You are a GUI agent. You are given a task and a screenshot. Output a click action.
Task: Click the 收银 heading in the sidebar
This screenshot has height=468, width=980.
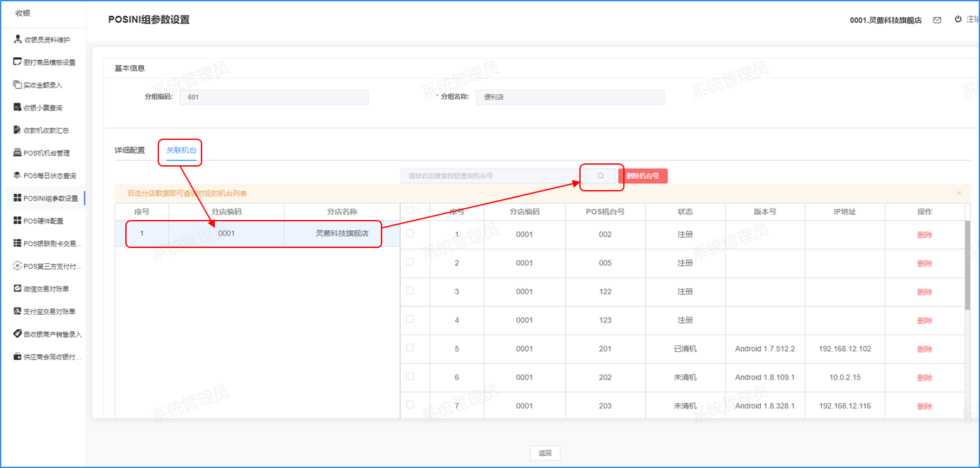[x=23, y=13]
